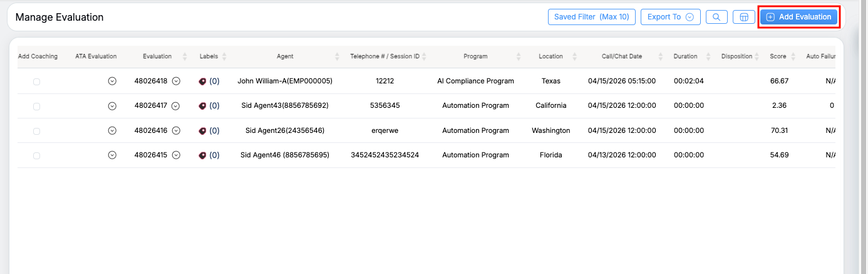This screenshot has height=274, width=868.
Task: Click label tag icon for Sid Agent46
Action: point(202,155)
